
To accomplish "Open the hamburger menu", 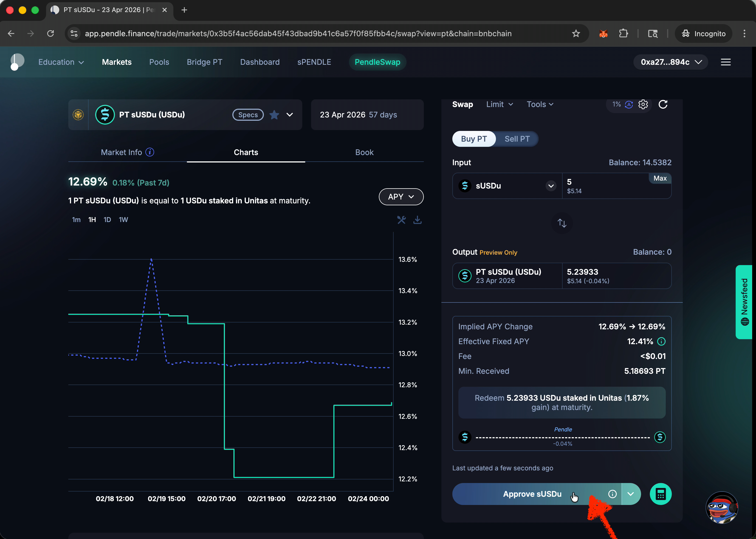I will tap(726, 62).
